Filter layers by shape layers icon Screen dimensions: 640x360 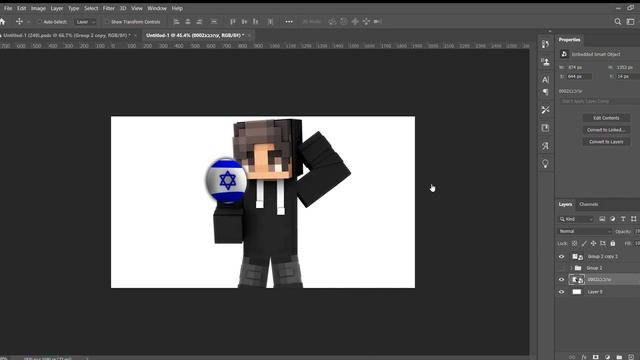633,219
